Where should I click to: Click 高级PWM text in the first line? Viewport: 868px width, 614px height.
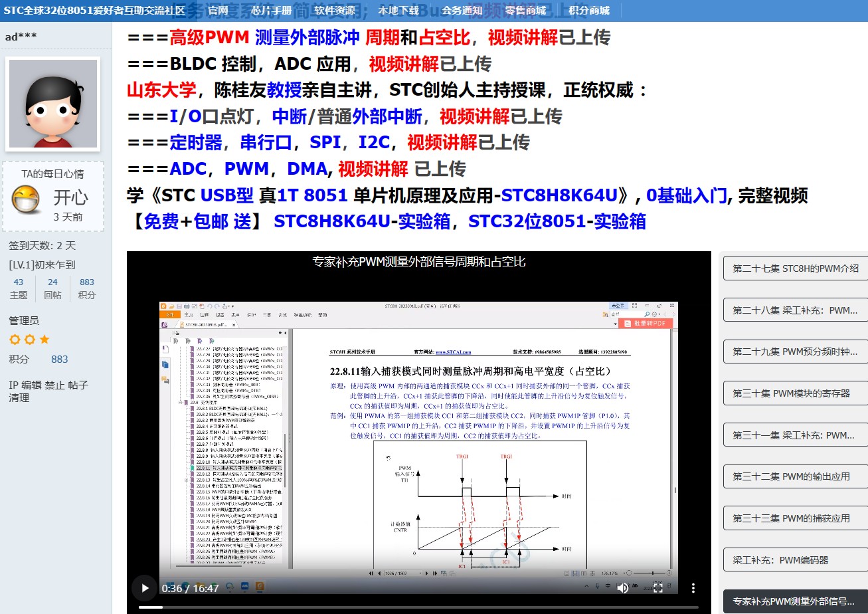point(209,38)
